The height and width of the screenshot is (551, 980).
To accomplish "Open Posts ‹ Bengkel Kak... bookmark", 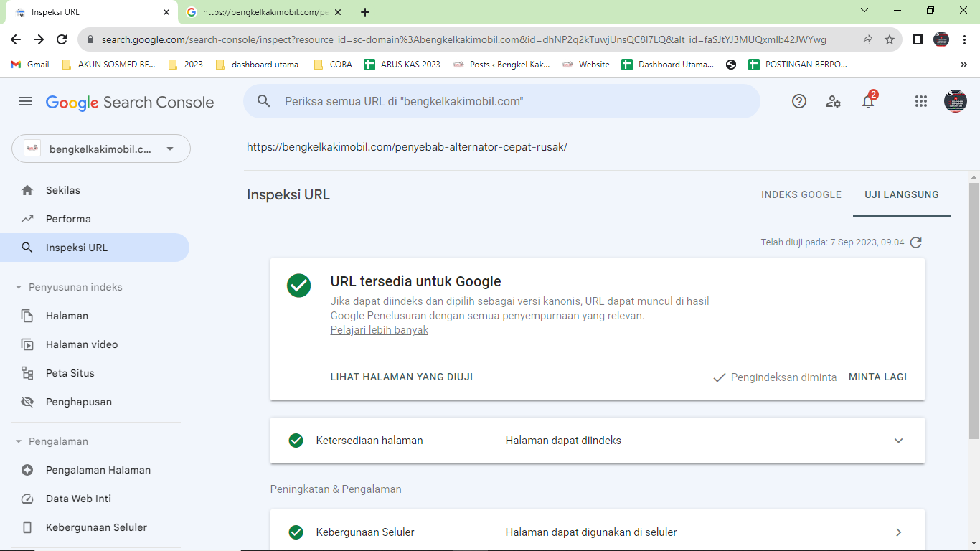I will [x=501, y=65].
